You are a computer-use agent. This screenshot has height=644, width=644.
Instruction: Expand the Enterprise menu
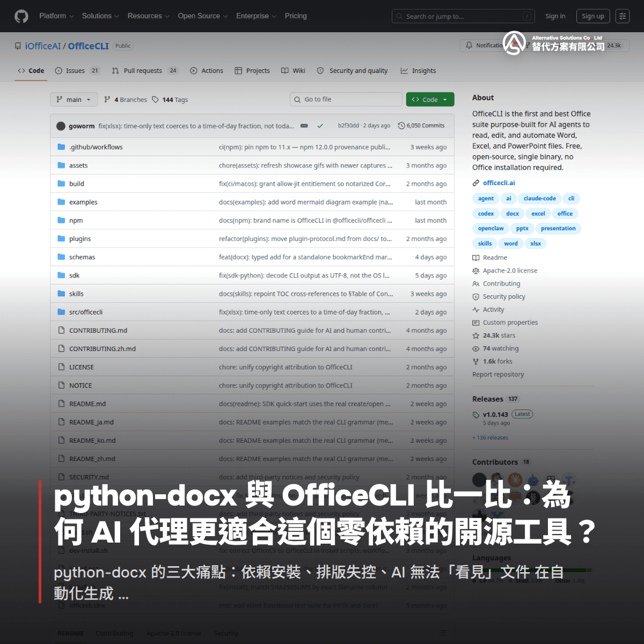(x=256, y=16)
